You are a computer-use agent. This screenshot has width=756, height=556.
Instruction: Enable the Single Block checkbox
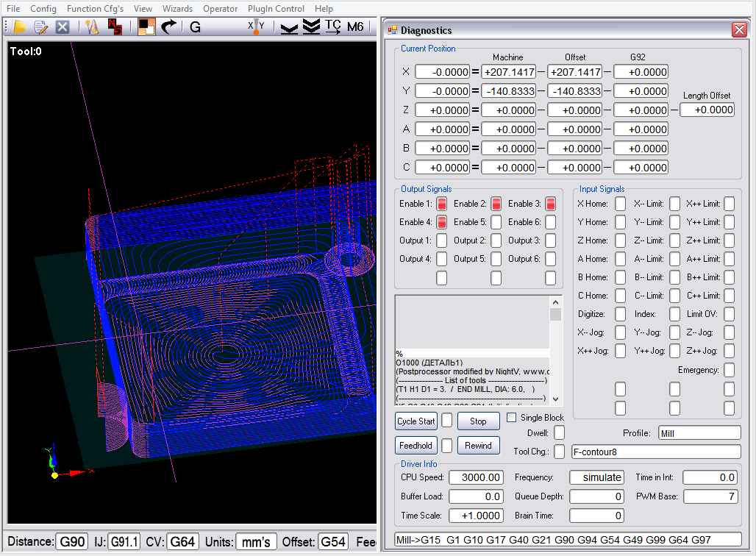512,418
